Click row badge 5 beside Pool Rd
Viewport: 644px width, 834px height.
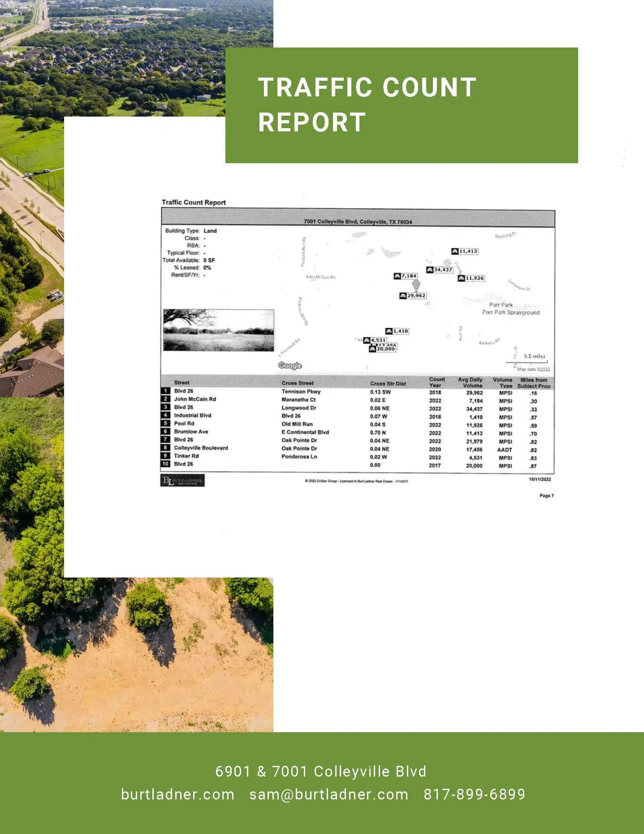(165, 424)
